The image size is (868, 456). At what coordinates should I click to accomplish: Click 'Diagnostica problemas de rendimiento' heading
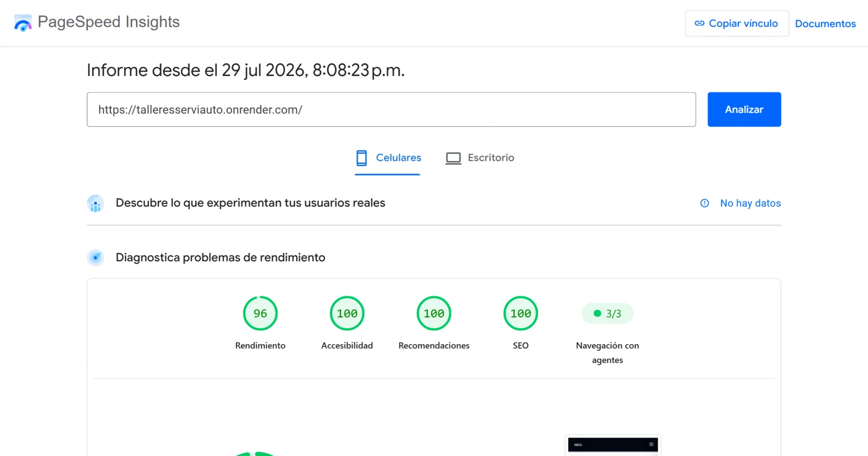(220, 258)
